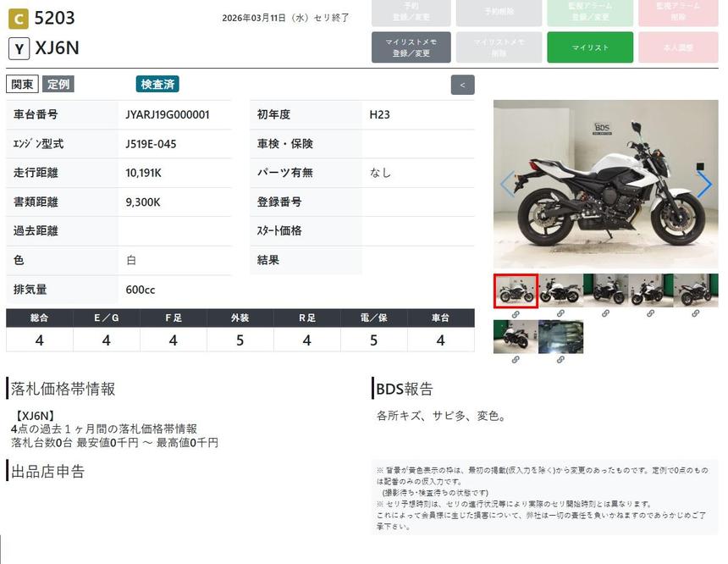
Task: Click the 予約 登録/変更 button
Action: point(411,12)
